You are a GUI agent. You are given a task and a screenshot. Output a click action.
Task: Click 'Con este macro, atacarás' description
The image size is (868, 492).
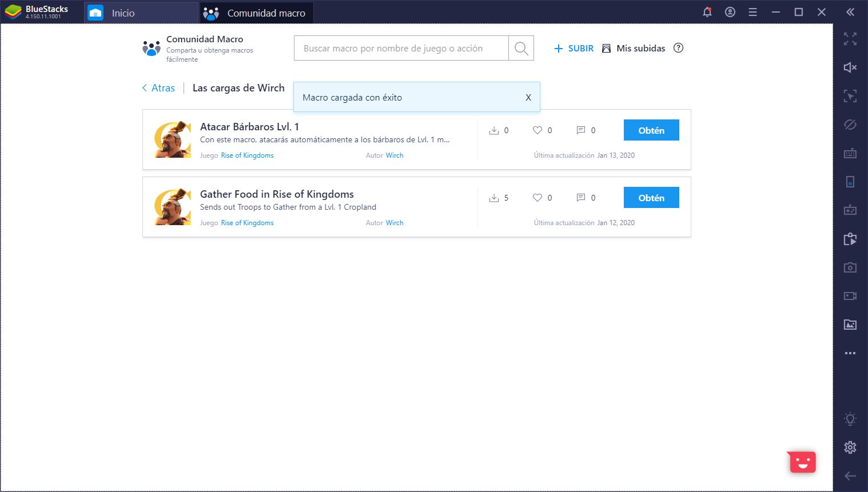(325, 139)
